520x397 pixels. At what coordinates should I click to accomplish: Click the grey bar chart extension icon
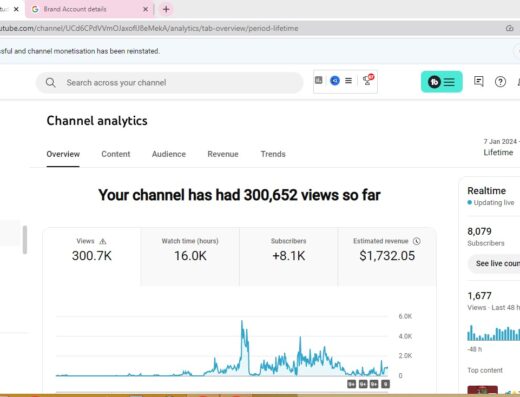(319, 80)
